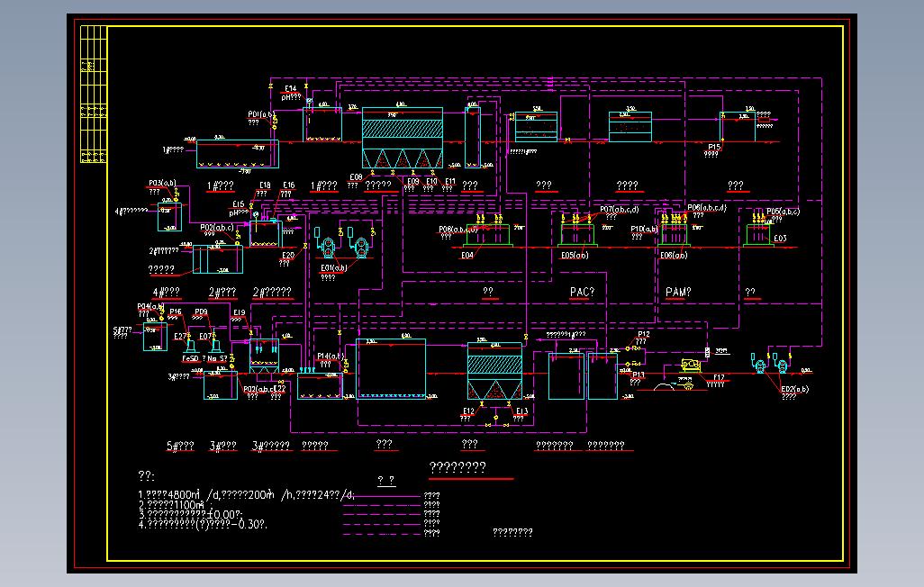Click the E08 tag label

356,177
